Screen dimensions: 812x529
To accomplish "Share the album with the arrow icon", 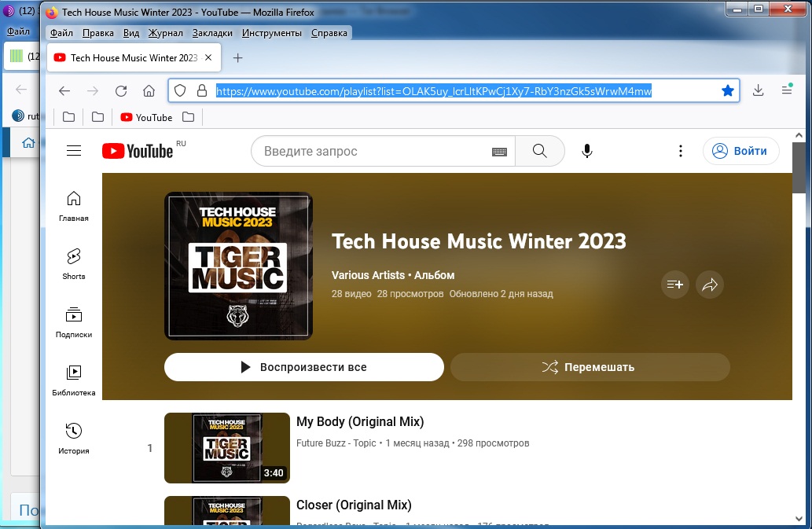I will [710, 285].
